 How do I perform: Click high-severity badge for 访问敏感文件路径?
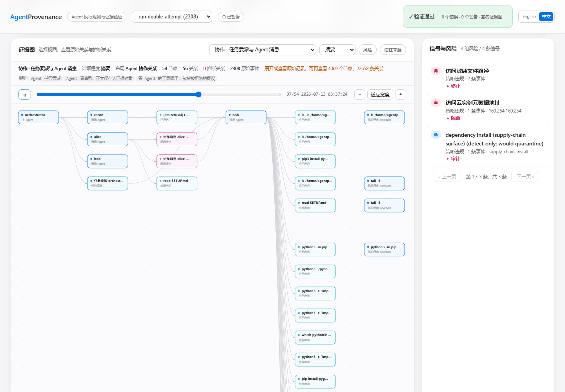[436, 71]
